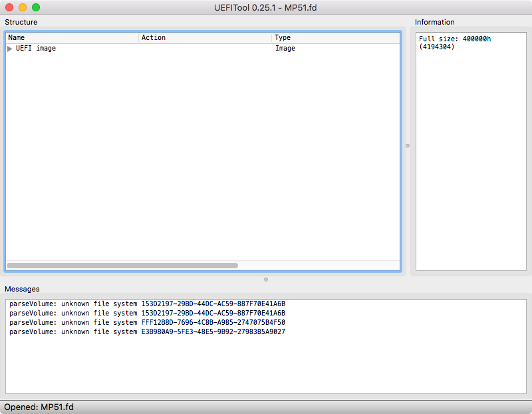Close the UEFITool window
Screen dimensions: 532x414
9,7
